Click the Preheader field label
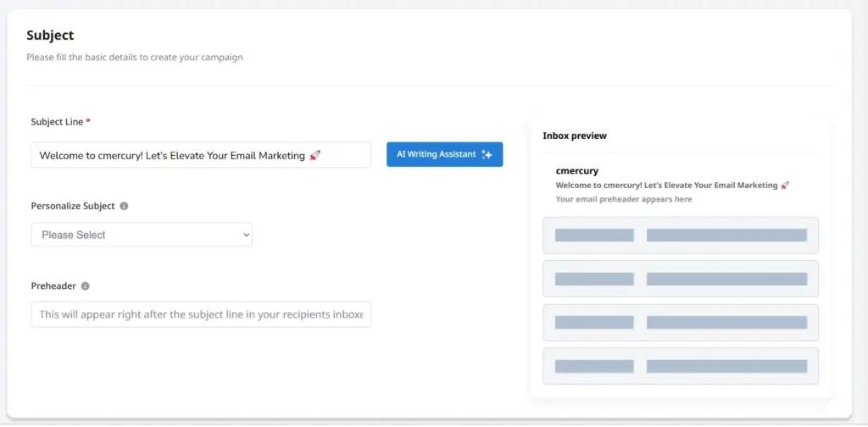 (53, 286)
